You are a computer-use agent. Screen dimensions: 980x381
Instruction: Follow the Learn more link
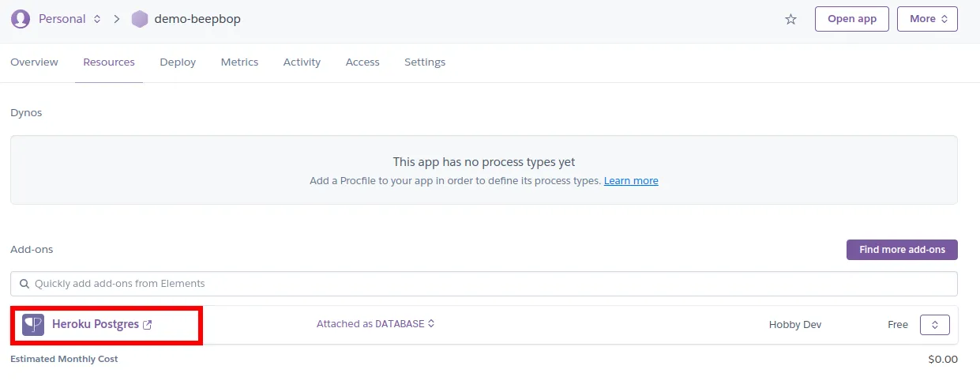point(631,181)
